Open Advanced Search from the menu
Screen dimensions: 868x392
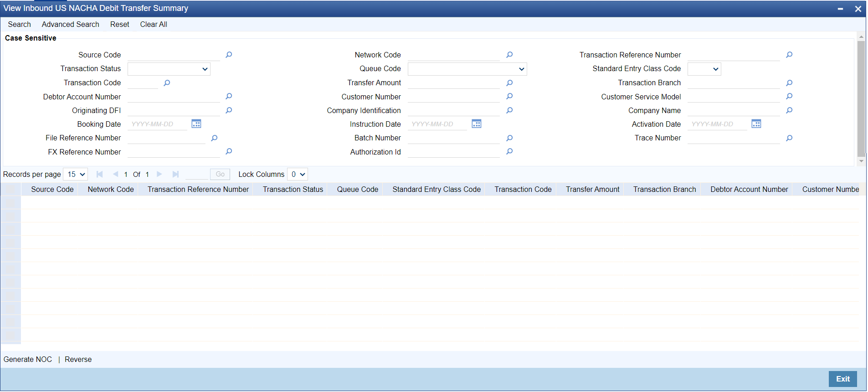tap(71, 25)
